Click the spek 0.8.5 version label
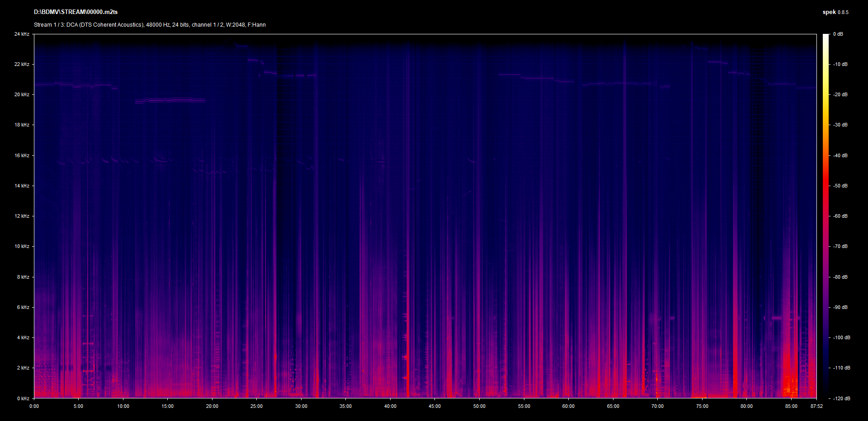Viewport: 868px width, 421px height. pyautogui.click(x=835, y=12)
